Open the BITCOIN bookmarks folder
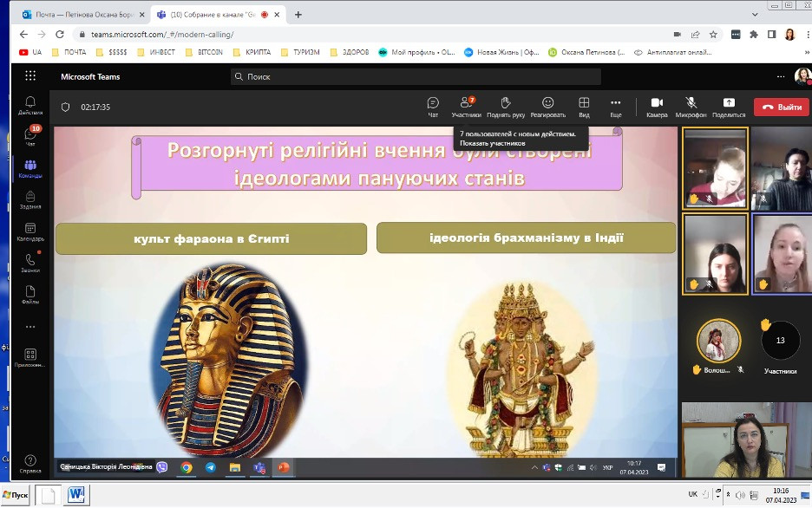This screenshot has height=508, width=812. click(204, 52)
